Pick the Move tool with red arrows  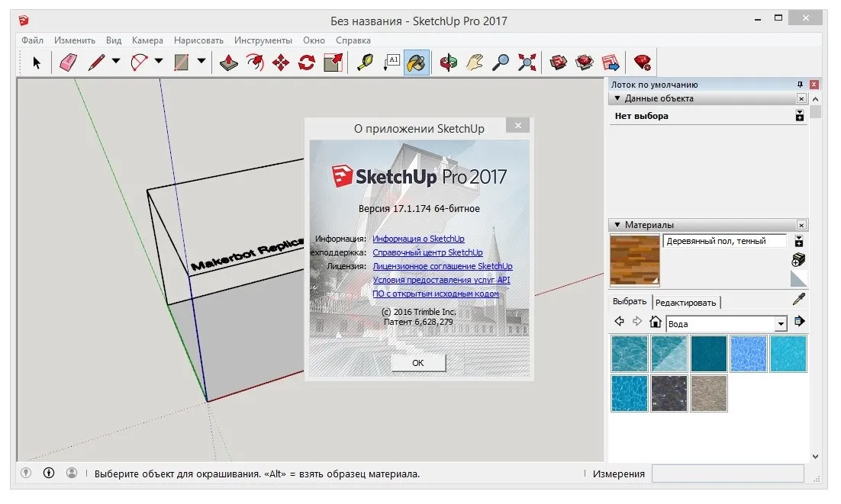coord(281,63)
